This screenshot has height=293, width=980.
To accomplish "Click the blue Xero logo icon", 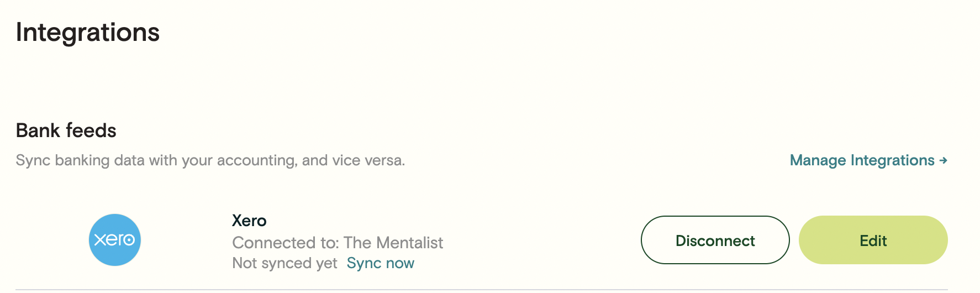I will [x=115, y=240].
